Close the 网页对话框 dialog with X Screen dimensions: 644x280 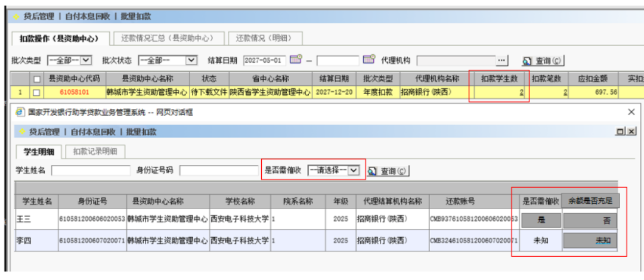tap(631, 111)
